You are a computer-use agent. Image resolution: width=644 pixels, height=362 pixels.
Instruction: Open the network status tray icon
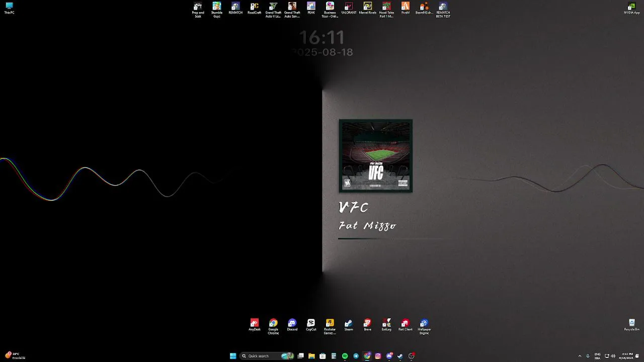click(607, 356)
